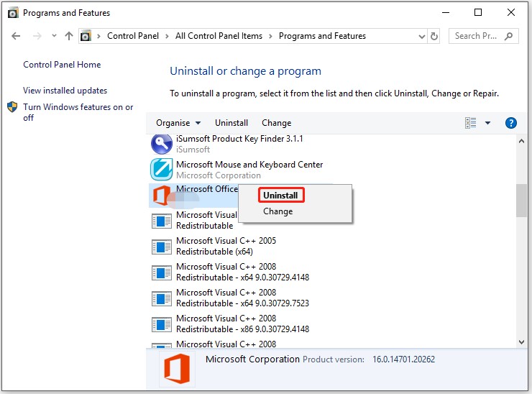
Task: Click the Back navigation arrow
Action: 16,36
